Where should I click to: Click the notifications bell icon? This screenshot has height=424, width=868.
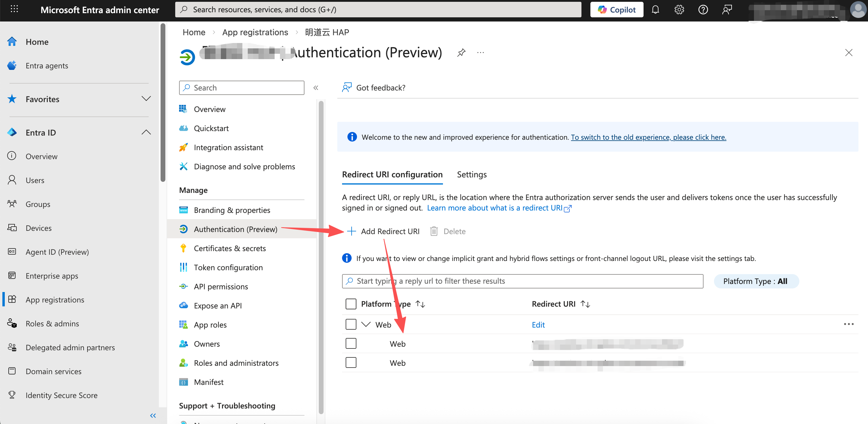point(655,10)
